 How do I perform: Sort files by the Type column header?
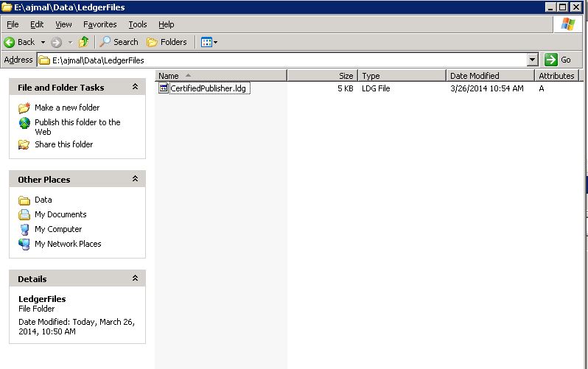(x=402, y=76)
